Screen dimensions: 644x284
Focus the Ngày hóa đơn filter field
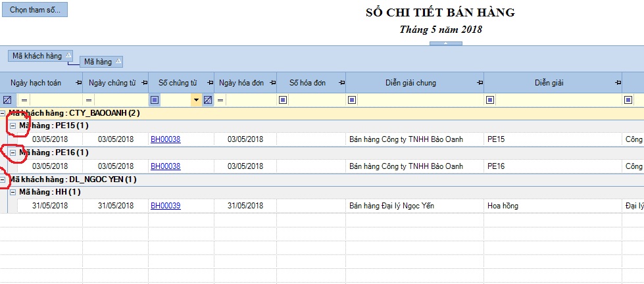pyautogui.click(x=251, y=100)
